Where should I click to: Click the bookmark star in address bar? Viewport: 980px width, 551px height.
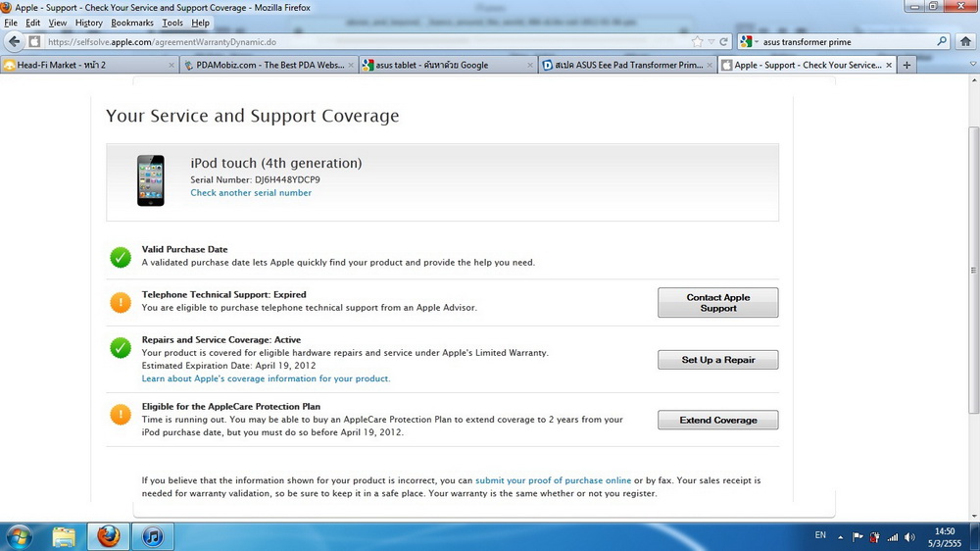tap(697, 42)
